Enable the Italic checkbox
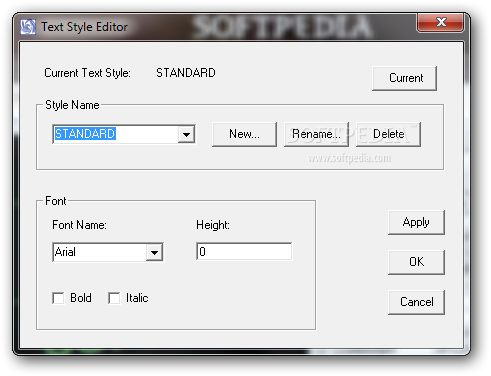Image resolution: width=491 pixels, height=376 pixels. (114, 298)
